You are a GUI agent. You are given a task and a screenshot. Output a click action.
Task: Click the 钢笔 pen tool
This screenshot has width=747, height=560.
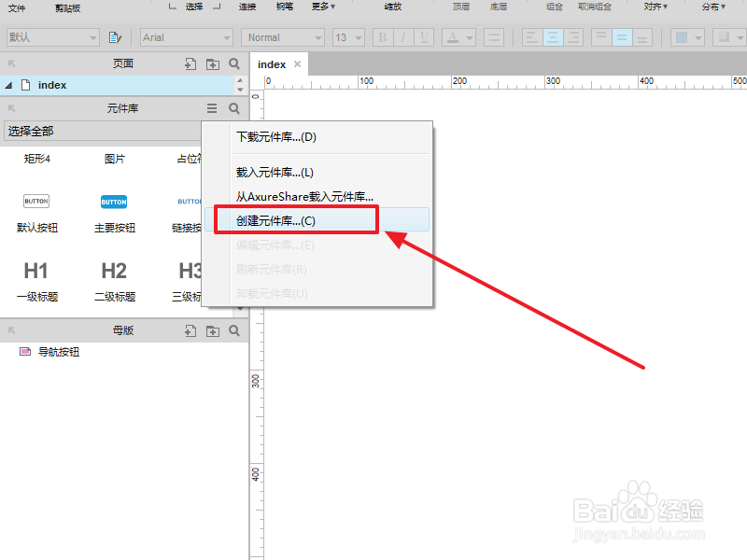(285, 7)
